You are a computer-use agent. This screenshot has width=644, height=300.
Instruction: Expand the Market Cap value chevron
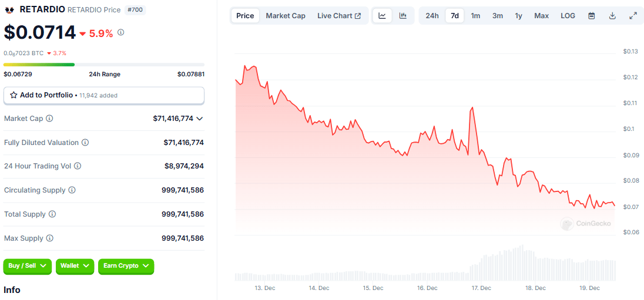click(x=200, y=119)
